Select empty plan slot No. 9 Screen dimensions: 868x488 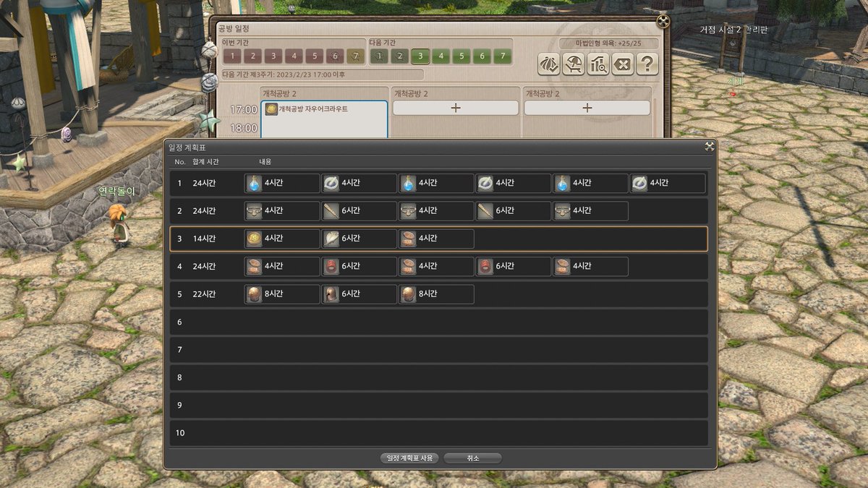tap(438, 406)
